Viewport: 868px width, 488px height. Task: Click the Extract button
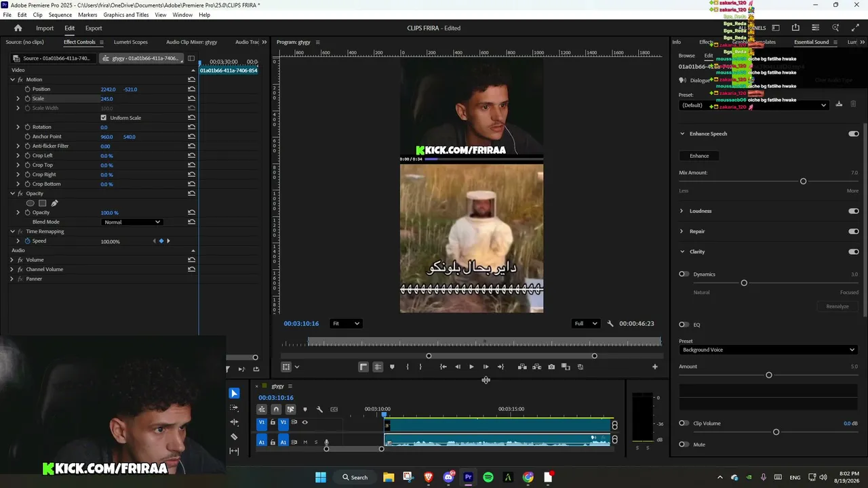[x=536, y=367]
